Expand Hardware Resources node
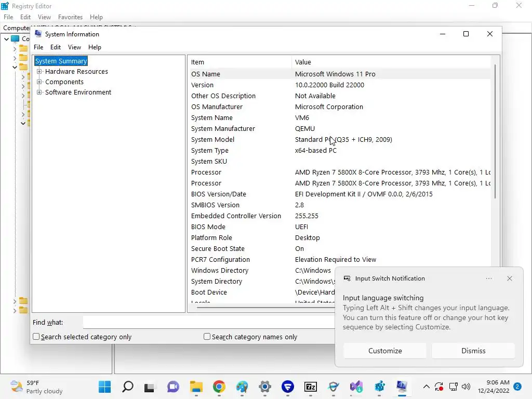 point(39,72)
